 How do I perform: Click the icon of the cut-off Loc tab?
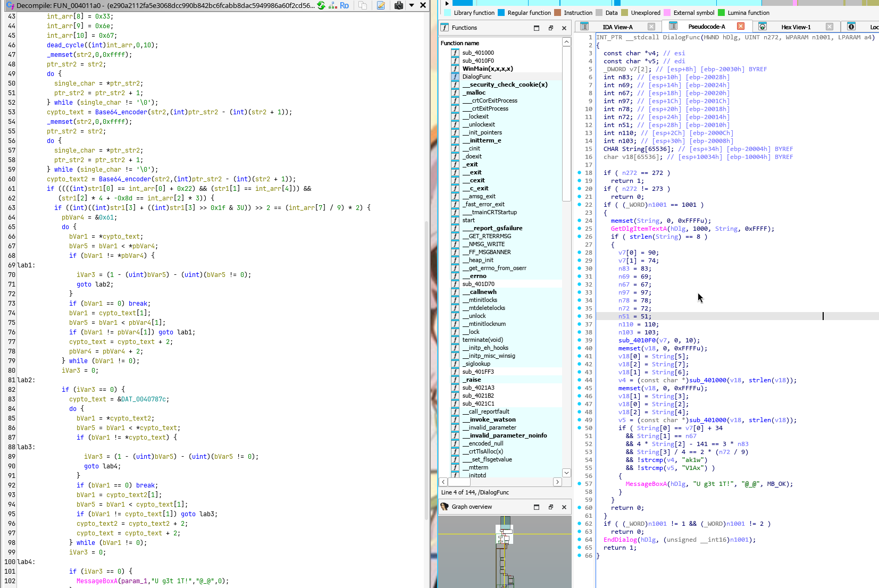[851, 27]
